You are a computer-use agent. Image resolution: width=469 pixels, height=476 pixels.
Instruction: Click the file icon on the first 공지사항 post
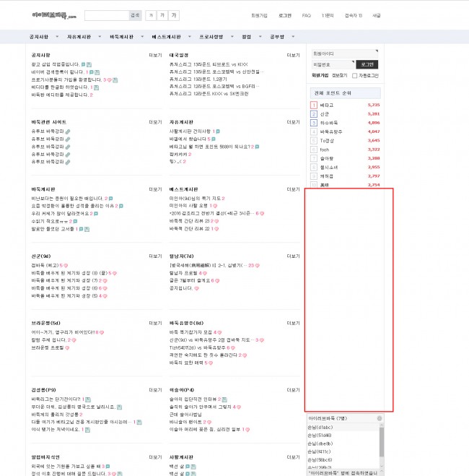pos(89,65)
